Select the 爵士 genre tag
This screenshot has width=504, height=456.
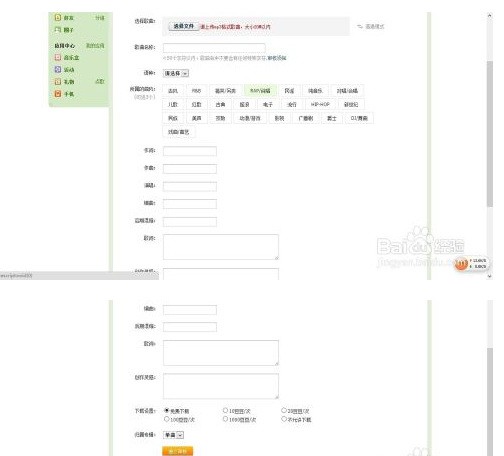332,118
